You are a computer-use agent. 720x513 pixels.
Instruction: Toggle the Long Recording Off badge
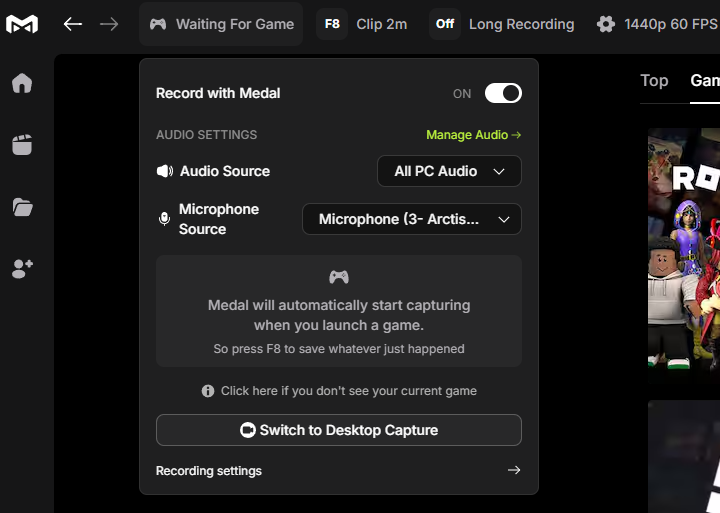coord(444,24)
